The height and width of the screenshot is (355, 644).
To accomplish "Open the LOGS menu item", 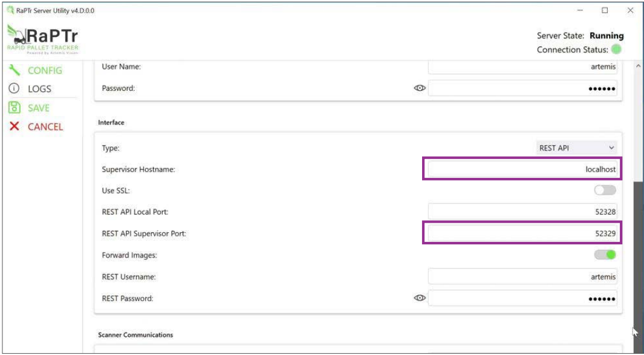I will (x=39, y=89).
